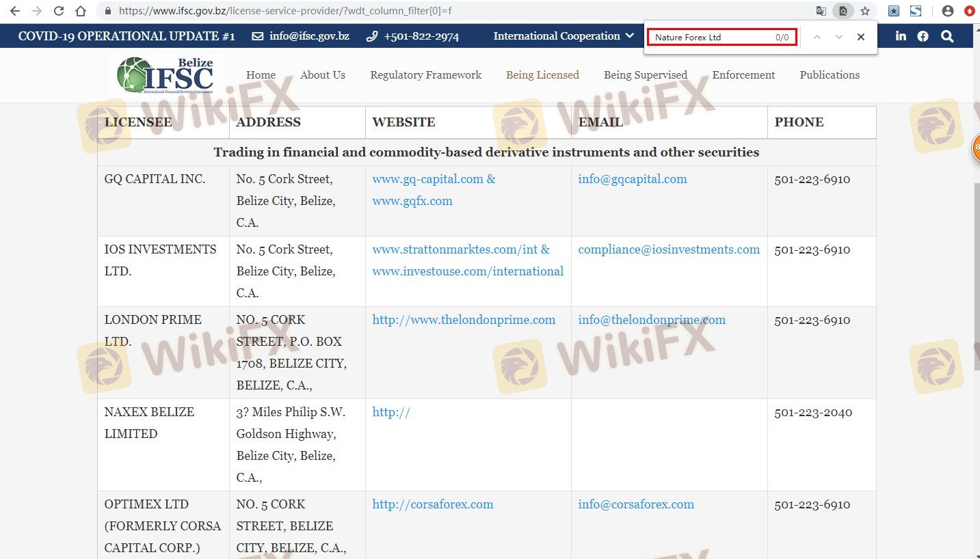980x559 pixels.
Task: Open the Regulatory Framework menu
Action: (425, 75)
